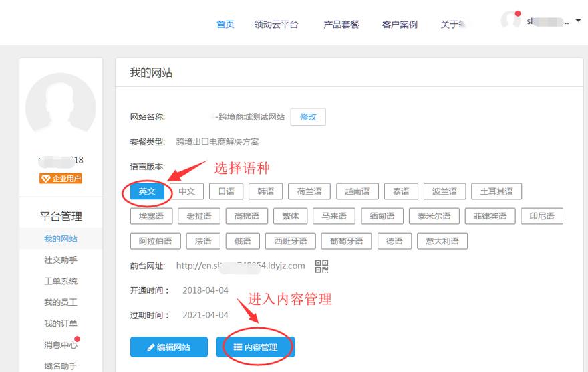
Task: Switch to 中文 language version
Action: [186, 191]
